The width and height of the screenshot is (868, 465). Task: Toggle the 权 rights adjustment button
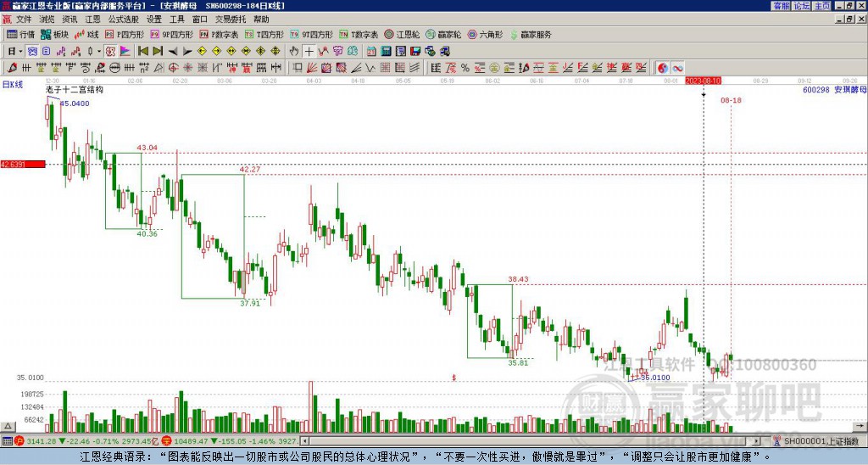click(110, 52)
